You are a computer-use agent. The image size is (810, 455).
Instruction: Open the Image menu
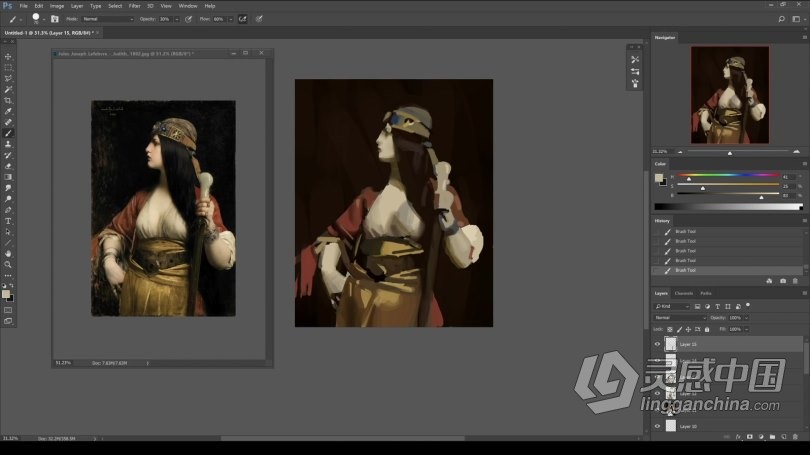tap(57, 6)
